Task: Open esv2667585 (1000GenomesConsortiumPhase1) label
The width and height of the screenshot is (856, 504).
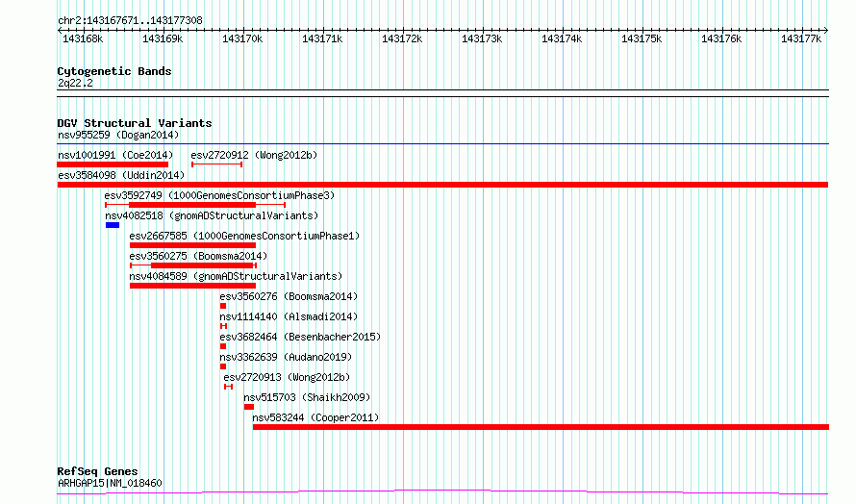Action: pos(244,236)
